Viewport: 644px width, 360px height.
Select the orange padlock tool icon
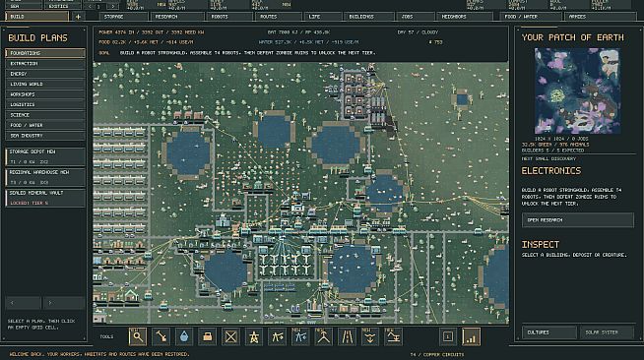pos(208,337)
